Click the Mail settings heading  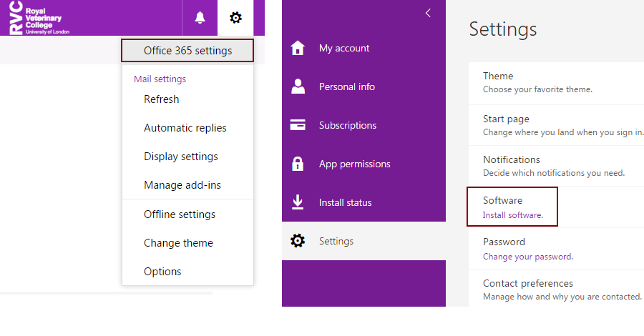[160, 79]
